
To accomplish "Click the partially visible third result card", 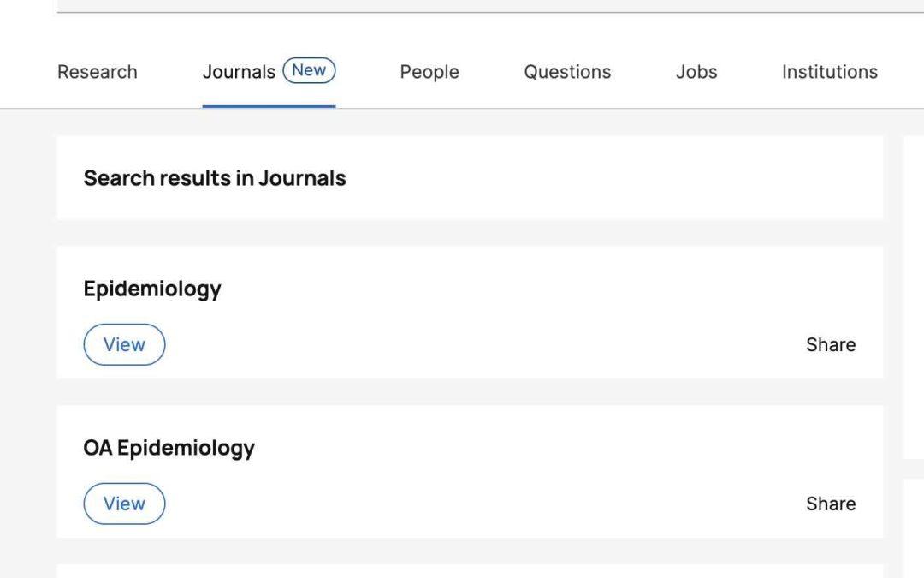I will click(x=469, y=571).
